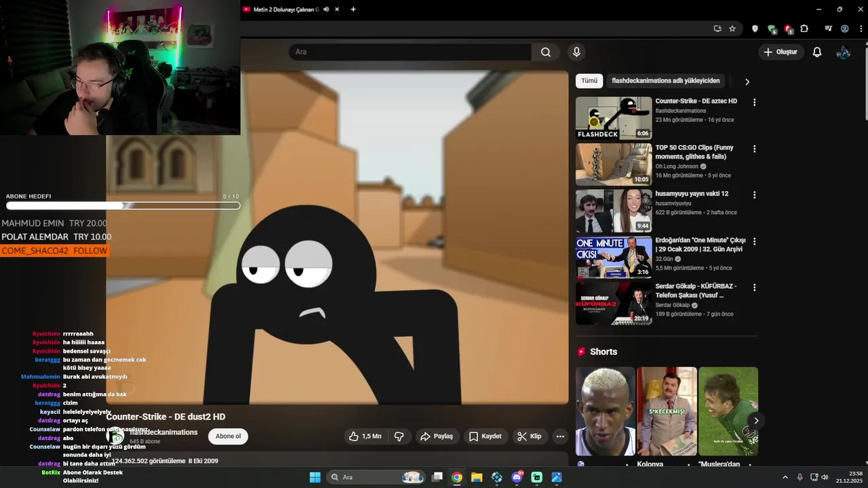Image resolution: width=868 pixels, height=488 pixels.
Task: Mute tab via speaker icon on tab
Action: (326, 9)
